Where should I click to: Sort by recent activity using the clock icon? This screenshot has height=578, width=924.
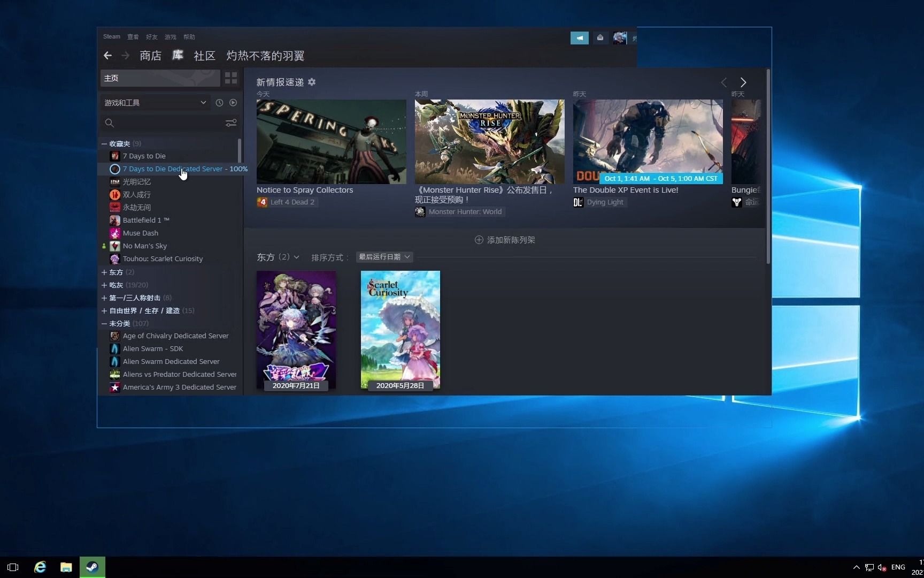pyautogui.click(x=219, y=103)
